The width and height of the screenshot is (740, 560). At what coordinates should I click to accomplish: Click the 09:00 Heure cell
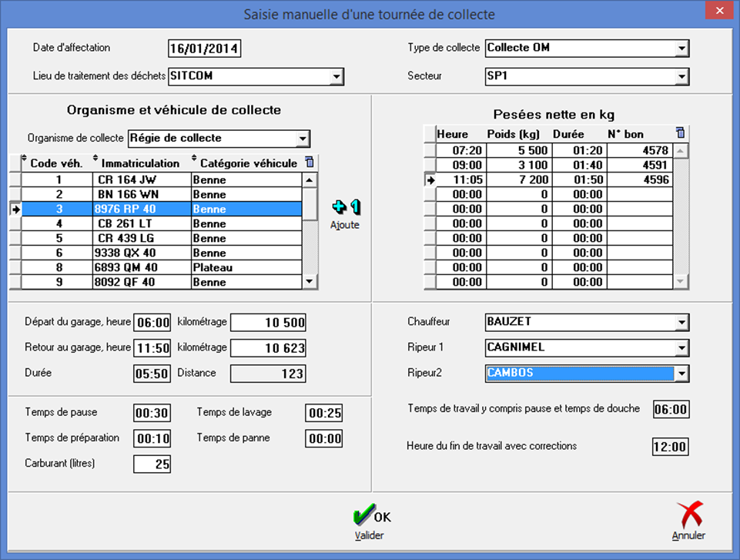[461, 165]
